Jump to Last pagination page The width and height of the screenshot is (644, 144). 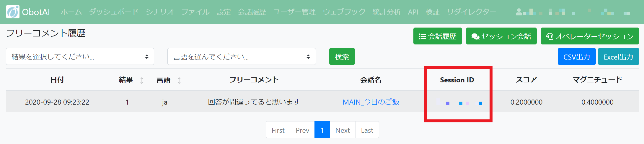coord(367,130)
